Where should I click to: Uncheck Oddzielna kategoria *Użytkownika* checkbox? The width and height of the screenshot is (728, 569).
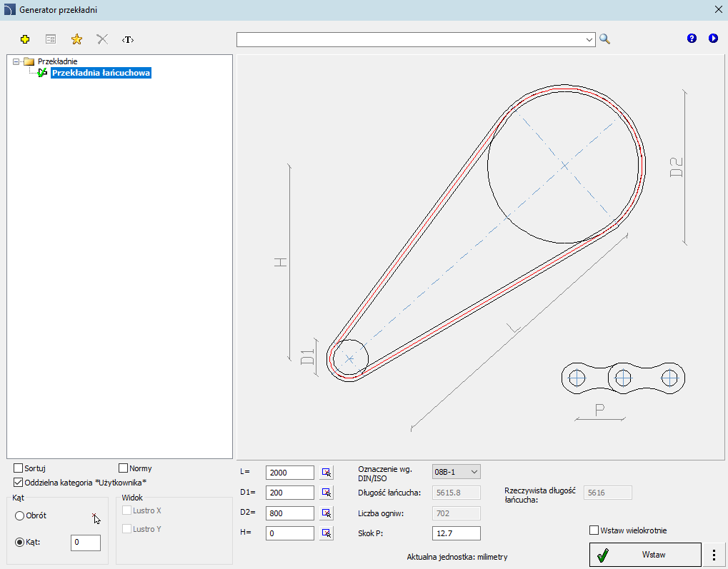18,482
